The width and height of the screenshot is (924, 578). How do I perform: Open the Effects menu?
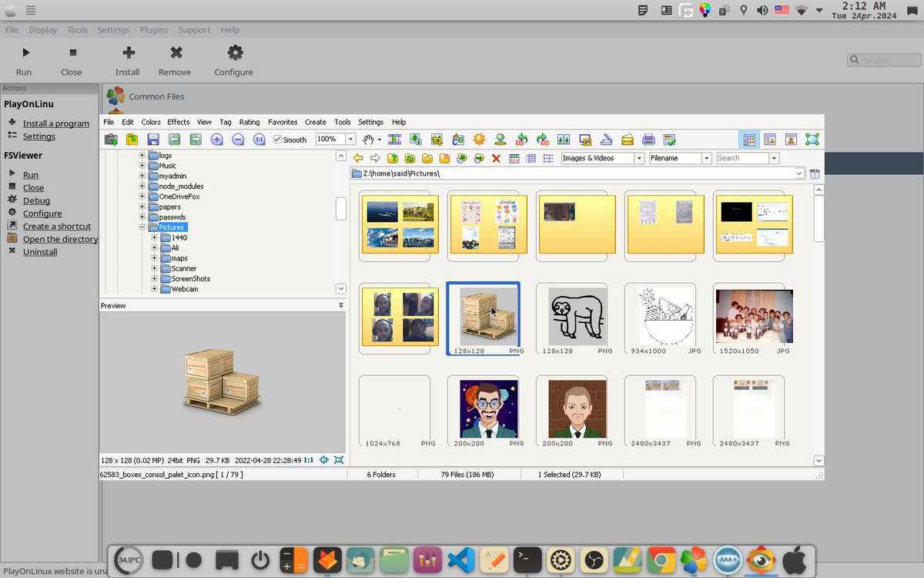(178, 122)
